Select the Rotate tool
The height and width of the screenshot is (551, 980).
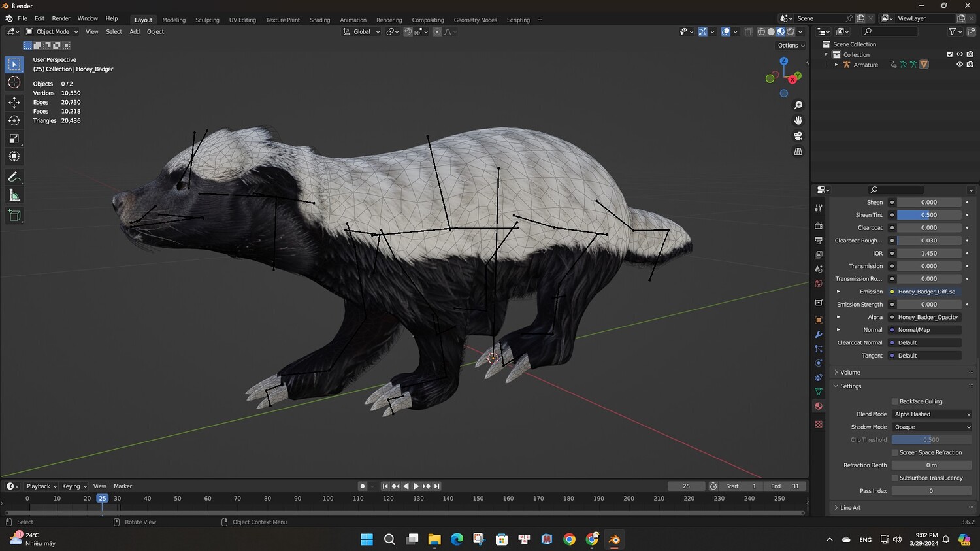point(14,120)
